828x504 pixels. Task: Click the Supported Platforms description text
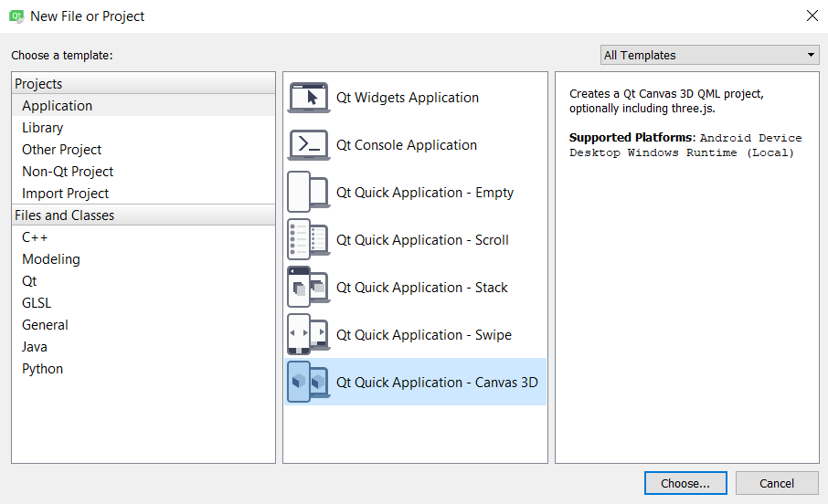[x=685, y=145]
